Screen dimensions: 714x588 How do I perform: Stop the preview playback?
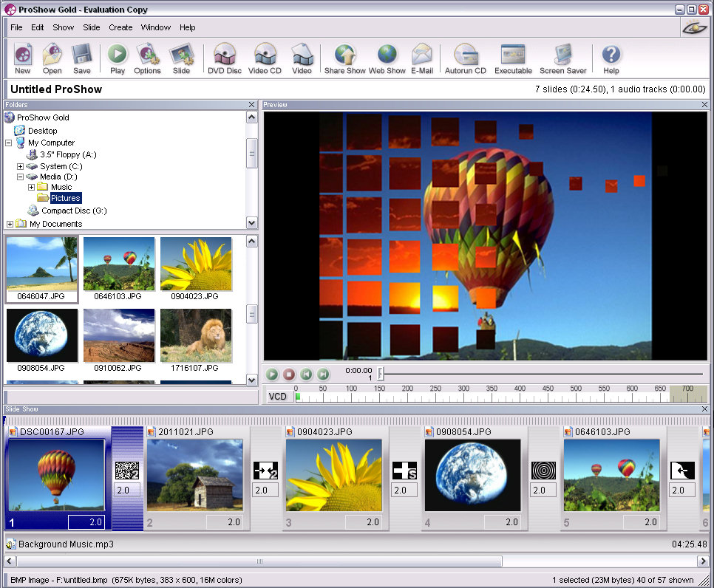coord(289,375)
